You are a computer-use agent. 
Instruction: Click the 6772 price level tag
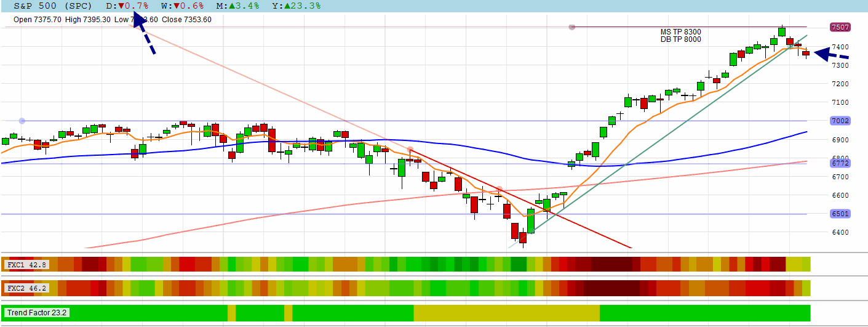pyautogui.click(x=840, y=163)
